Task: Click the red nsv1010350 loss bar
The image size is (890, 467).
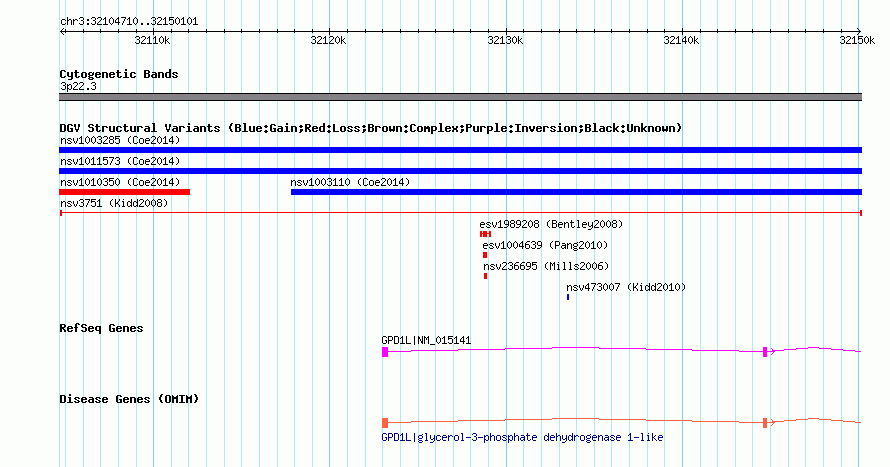Action: [124, 192]
